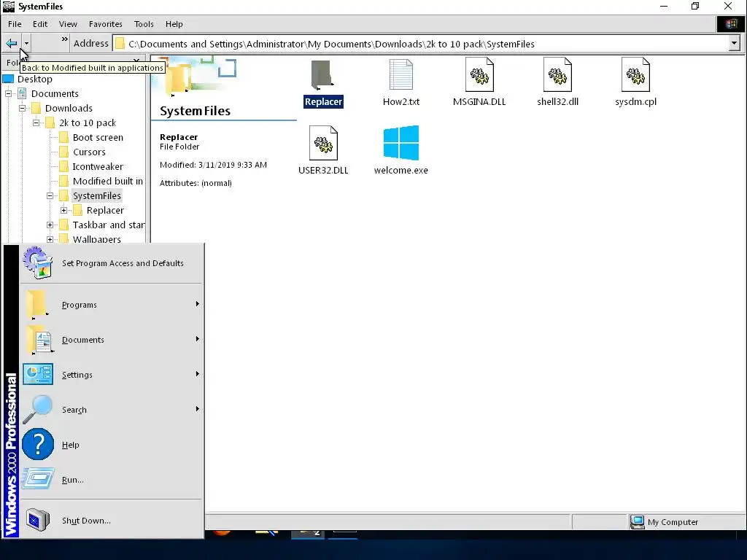The image size is (747, 560).
Task: Open the Back history dropdown arrow
Action: (26, 43)
